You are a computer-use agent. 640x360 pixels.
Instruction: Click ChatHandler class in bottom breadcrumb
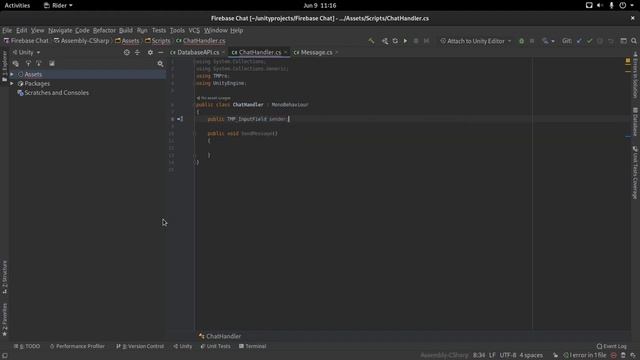point(220,336)
